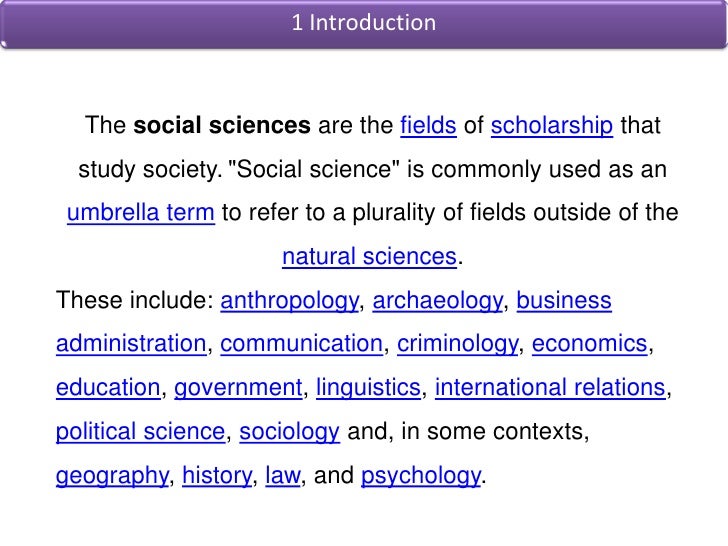
Task: Open the political science link
Action: [141, 432]
